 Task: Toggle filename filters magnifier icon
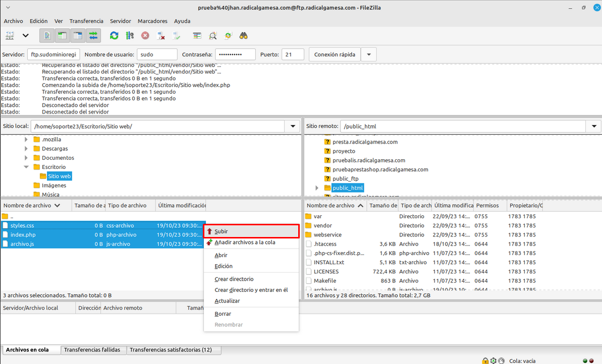click(213, 36)
